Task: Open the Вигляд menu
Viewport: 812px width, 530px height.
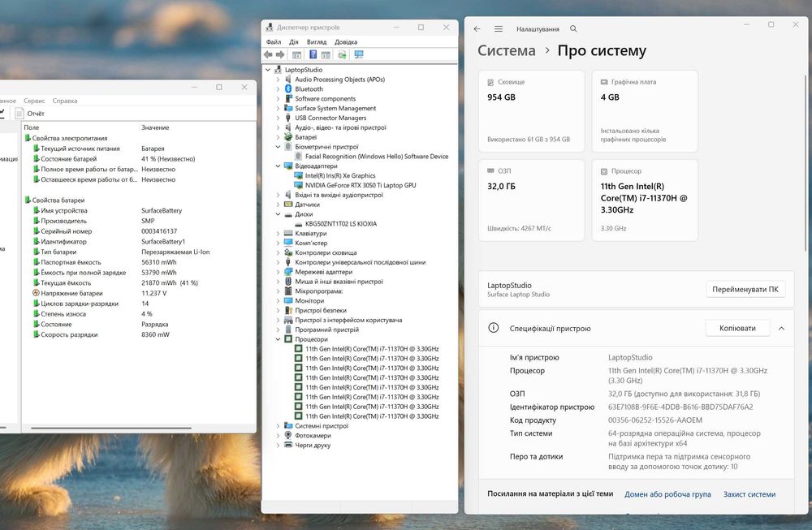Action: click(x=317, y=42)
